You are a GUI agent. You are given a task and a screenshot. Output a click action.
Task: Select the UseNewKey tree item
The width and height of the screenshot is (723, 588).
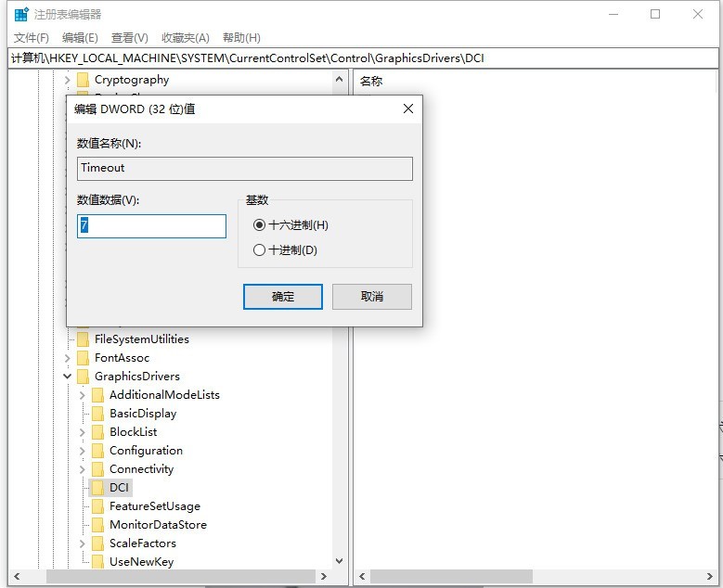[x=141, y=562]
